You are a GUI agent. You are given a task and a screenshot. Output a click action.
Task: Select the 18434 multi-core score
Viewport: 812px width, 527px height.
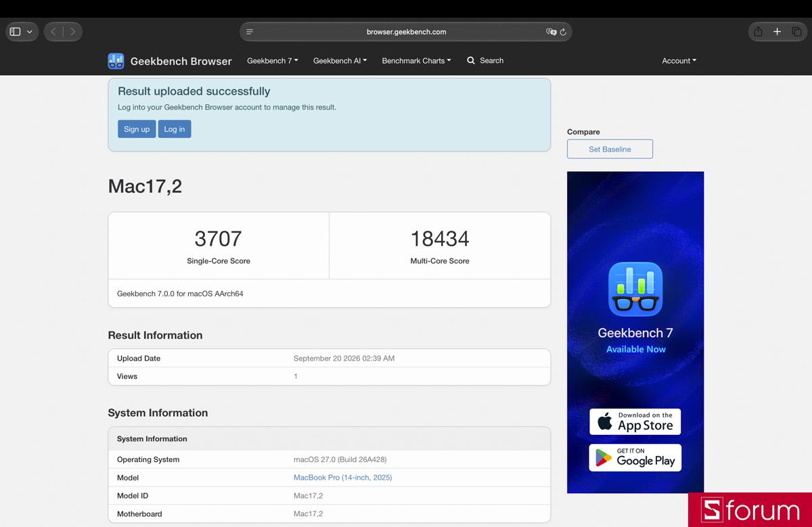[x=440, y=239]
